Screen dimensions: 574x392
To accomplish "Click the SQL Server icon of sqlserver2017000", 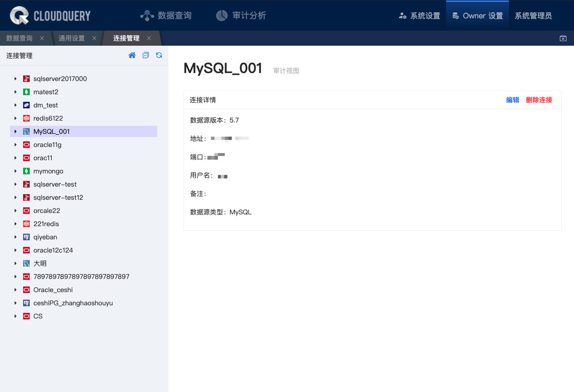I will (26, 79).
